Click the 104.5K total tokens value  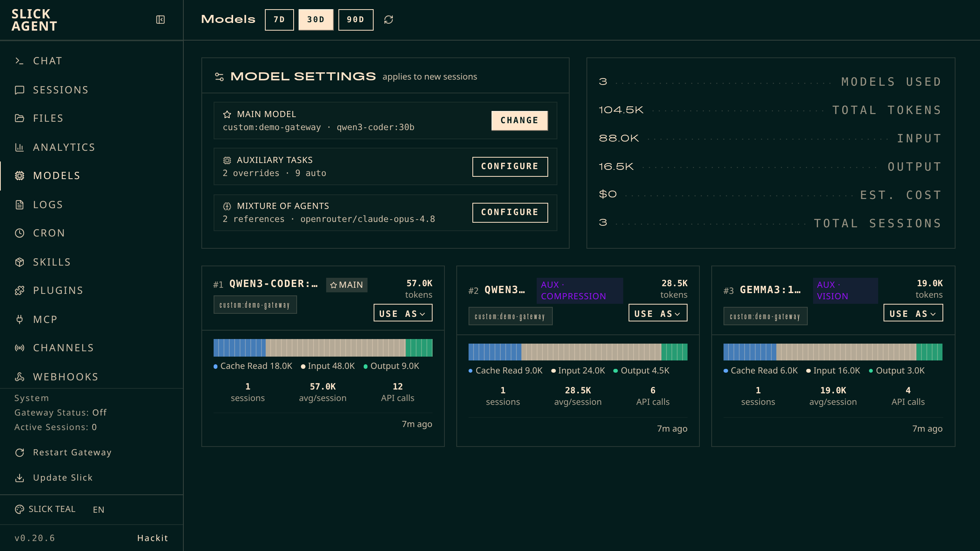[x=621, y=110]
